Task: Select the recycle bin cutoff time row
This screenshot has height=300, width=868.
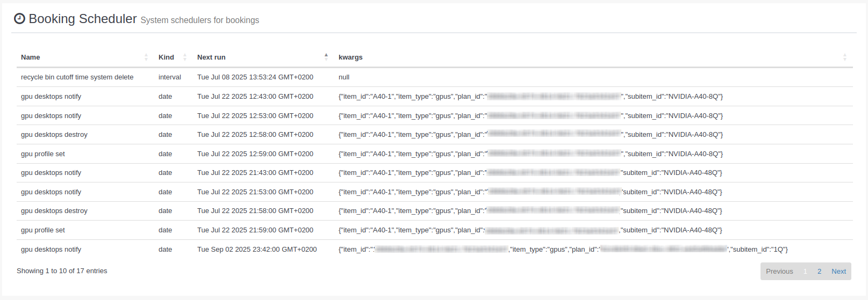Action: (x=77, y=77)
